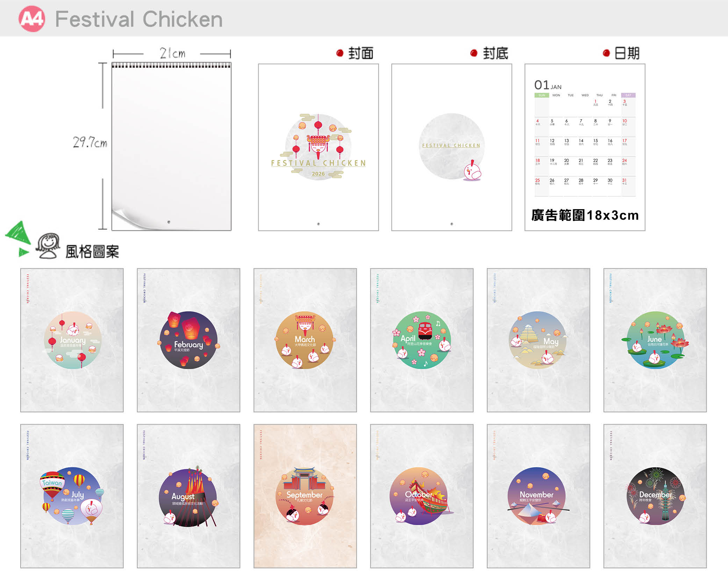
Task: Click the red dot beside 日期
Action: [x=606, y=53]
